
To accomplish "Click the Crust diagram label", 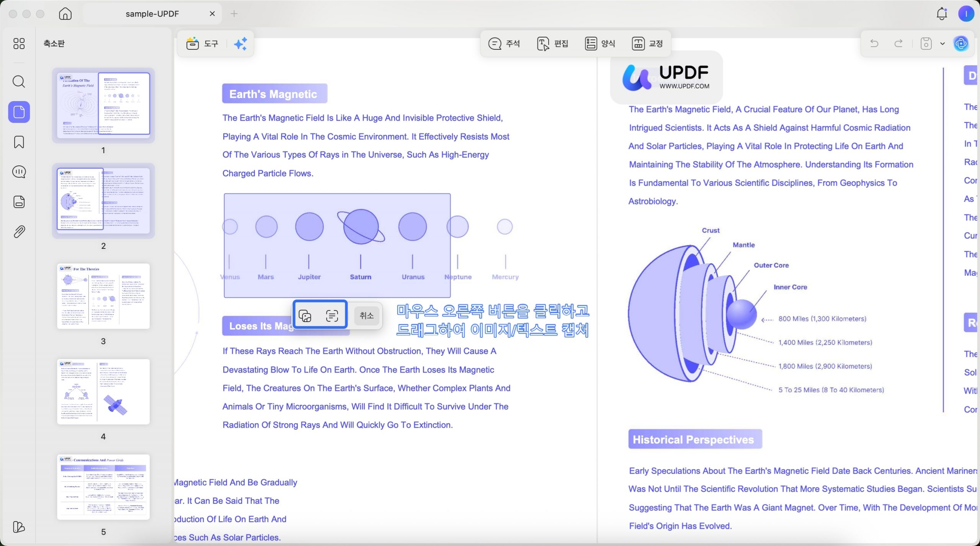I will [710, 230].
